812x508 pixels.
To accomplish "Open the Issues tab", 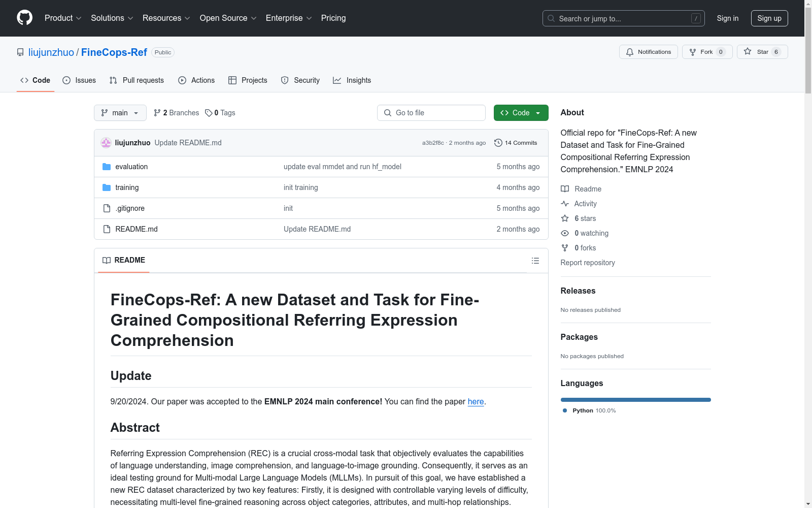I will click(x=79, y=80).
